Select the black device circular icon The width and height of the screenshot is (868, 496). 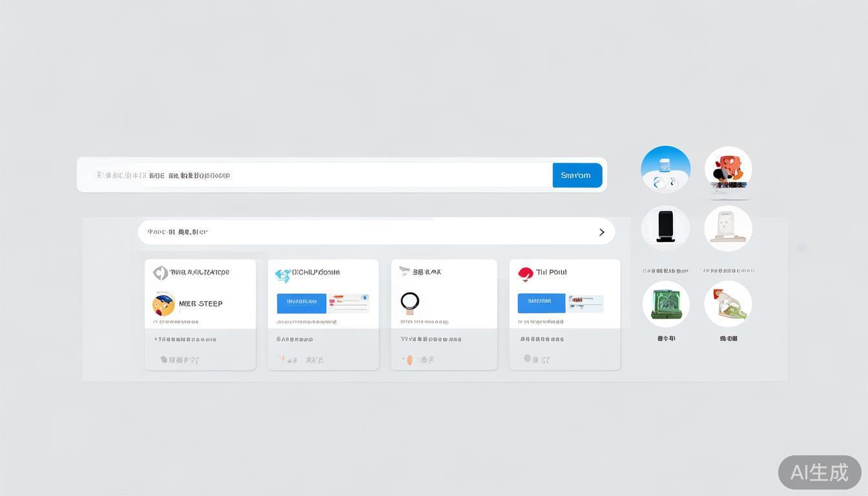[665, 228]
